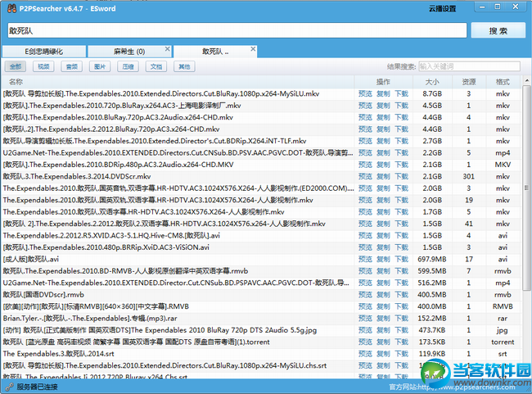Image resolution: width=532 pixels, height=394 pixels.
Task: Click the server connection status icon
Action: click(x=9, y=386)
